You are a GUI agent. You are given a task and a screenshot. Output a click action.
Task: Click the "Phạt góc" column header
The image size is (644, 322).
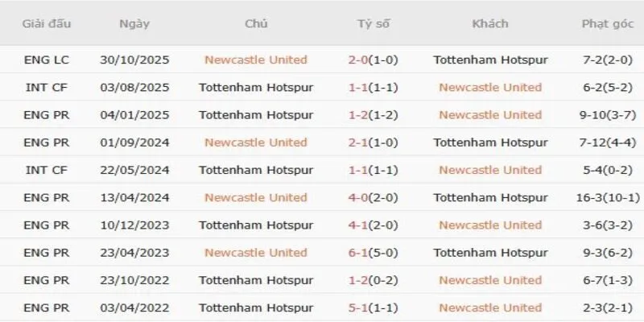point(608,24)
